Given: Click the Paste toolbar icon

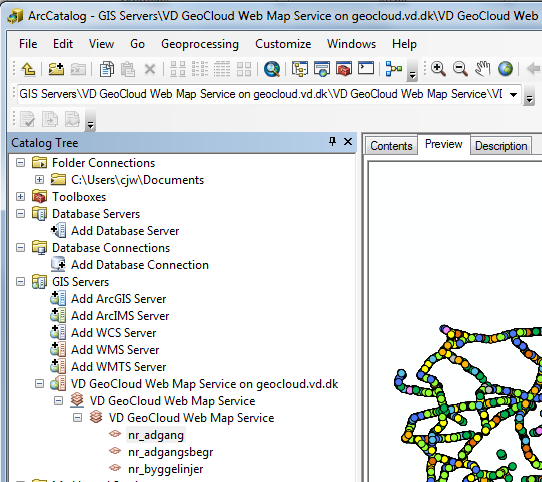Looking at the screenshot, I should point(128,69).
